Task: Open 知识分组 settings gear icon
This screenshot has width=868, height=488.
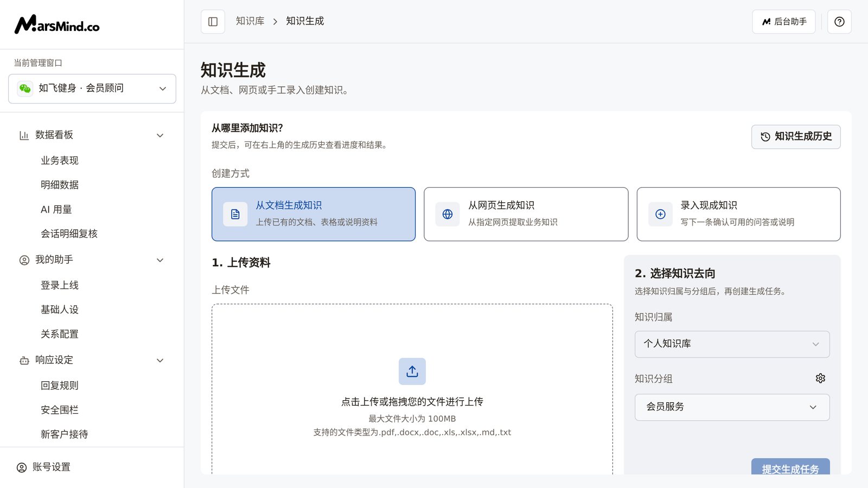Action: (820, 378)
